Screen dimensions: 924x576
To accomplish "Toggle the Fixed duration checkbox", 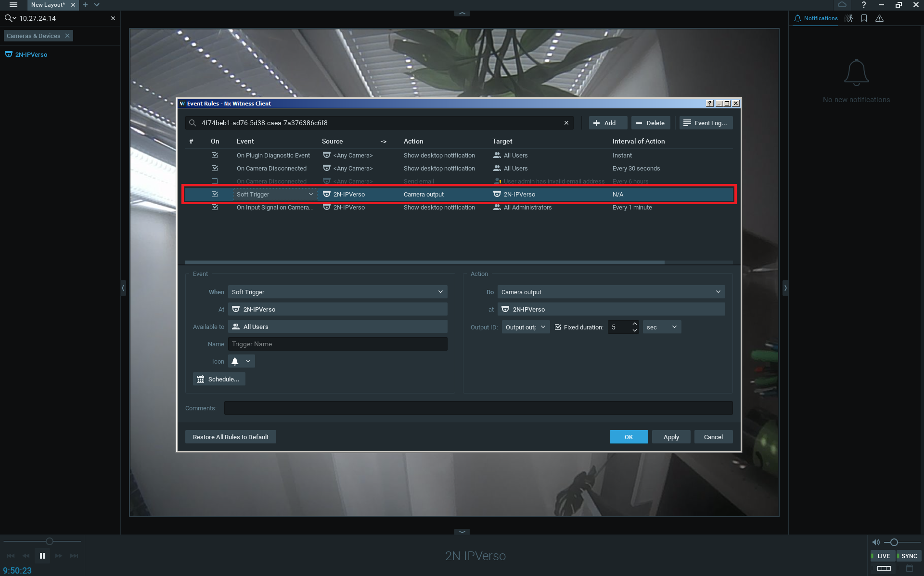I will tap(558, 327).
